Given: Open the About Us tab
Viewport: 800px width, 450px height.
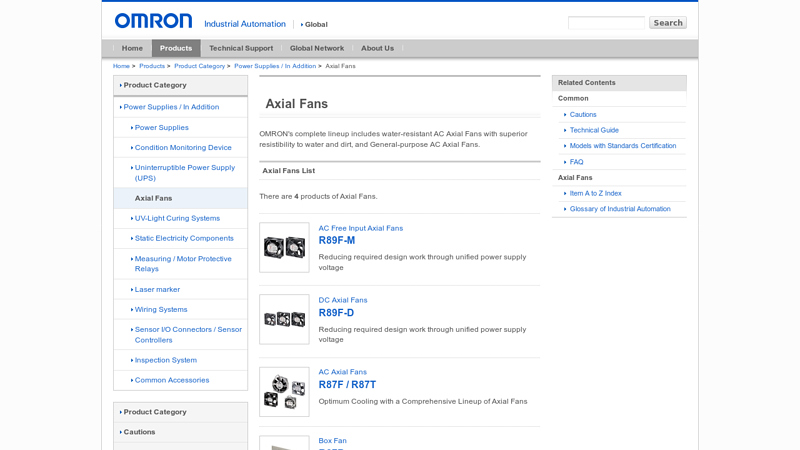Looking at the screenshot, I should pos(377,48).
